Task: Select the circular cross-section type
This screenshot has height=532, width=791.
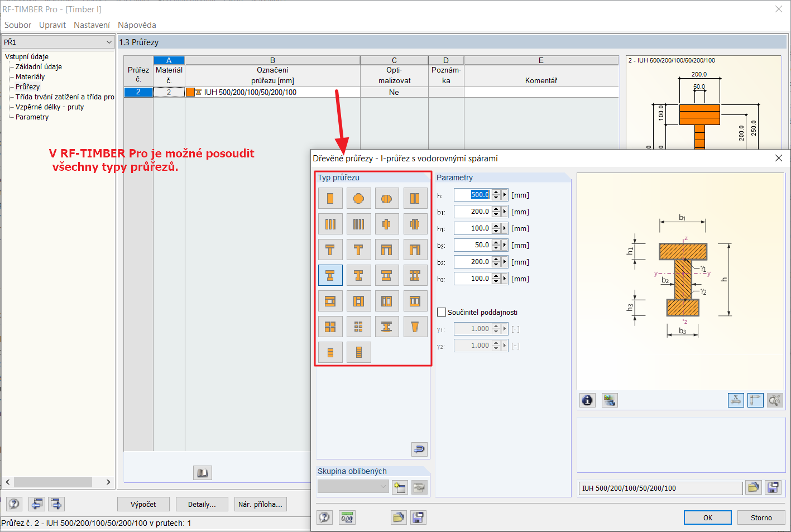Action: (x=358, y=198)
